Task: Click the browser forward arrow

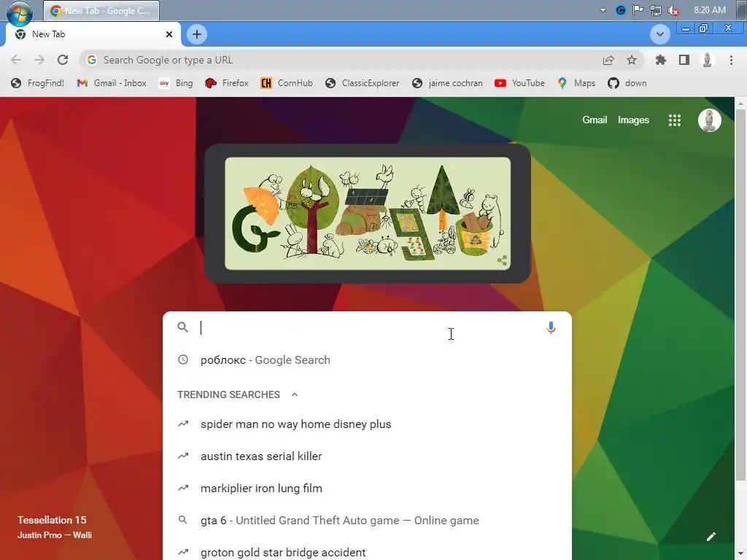Action: point(39,60)
